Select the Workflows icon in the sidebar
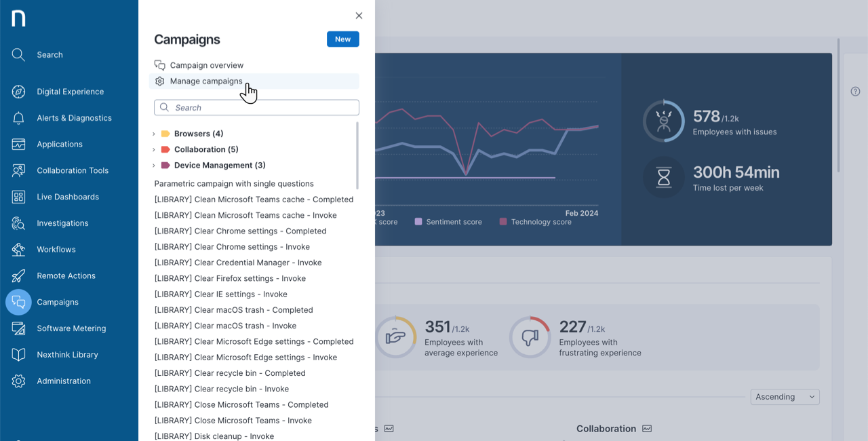 pos(19,249)
